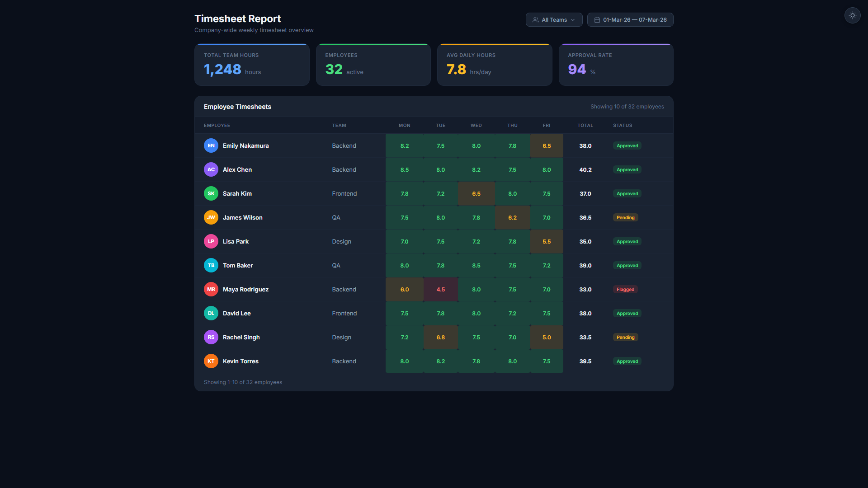
Task: Click Alex Chen's AC avatar
Action: (211, 169)
